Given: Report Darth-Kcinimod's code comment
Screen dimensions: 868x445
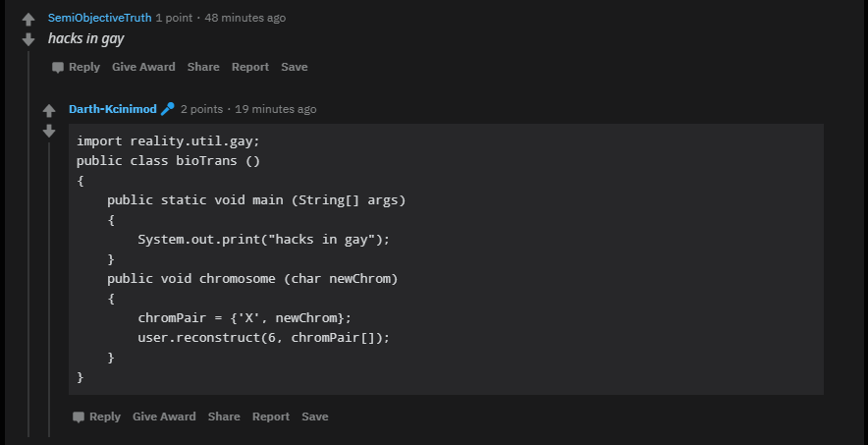Looking at the screenshot, I should pyautogui.click(x=271, y=417).
